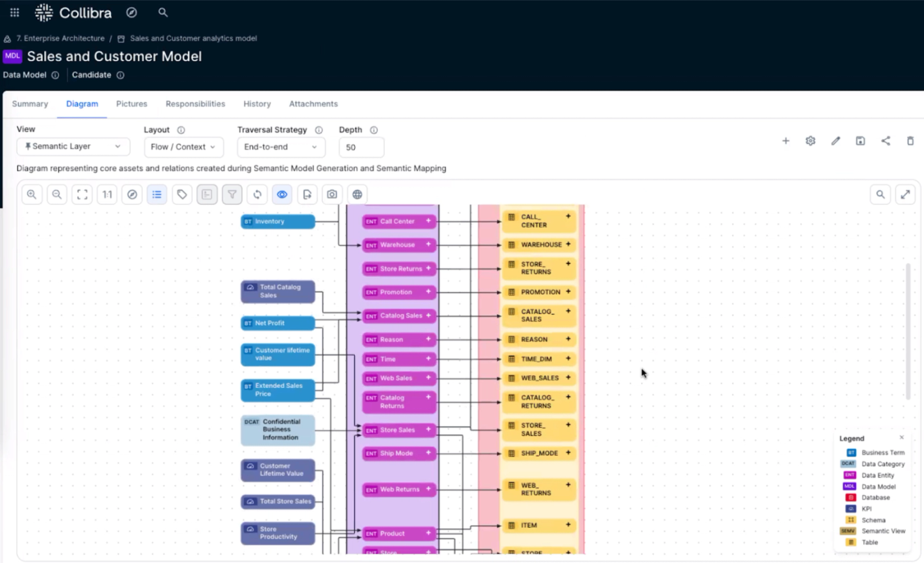Click the camera snapshot icon

click(x=332, y=194)
